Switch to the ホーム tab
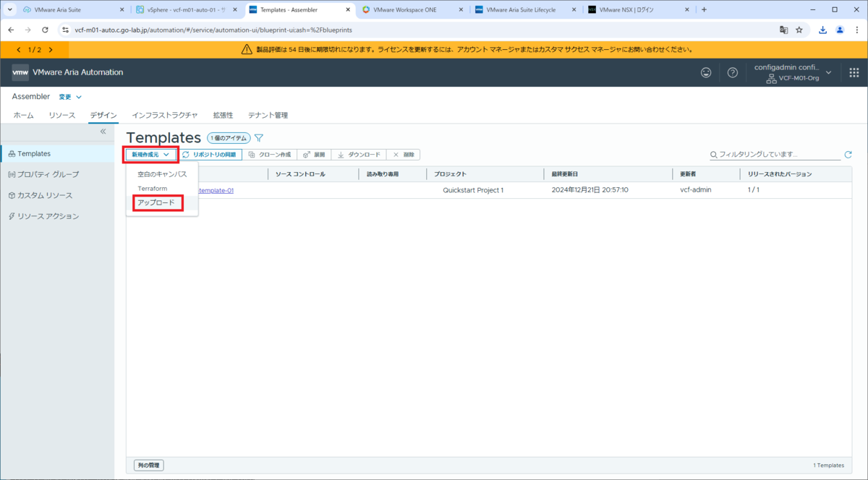Image resolution: width=868 pixels, height=480 pixels. [x=24, y=115]
